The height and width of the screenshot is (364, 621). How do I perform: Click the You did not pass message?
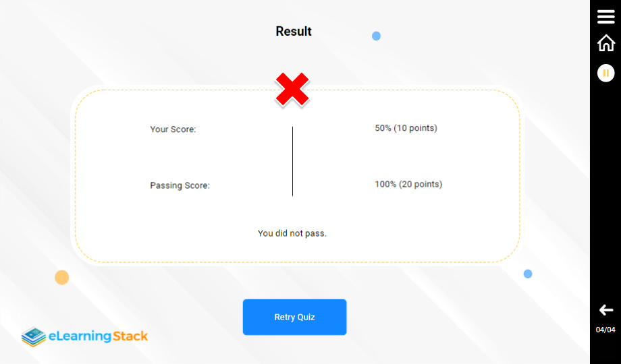tap(292, 233)
